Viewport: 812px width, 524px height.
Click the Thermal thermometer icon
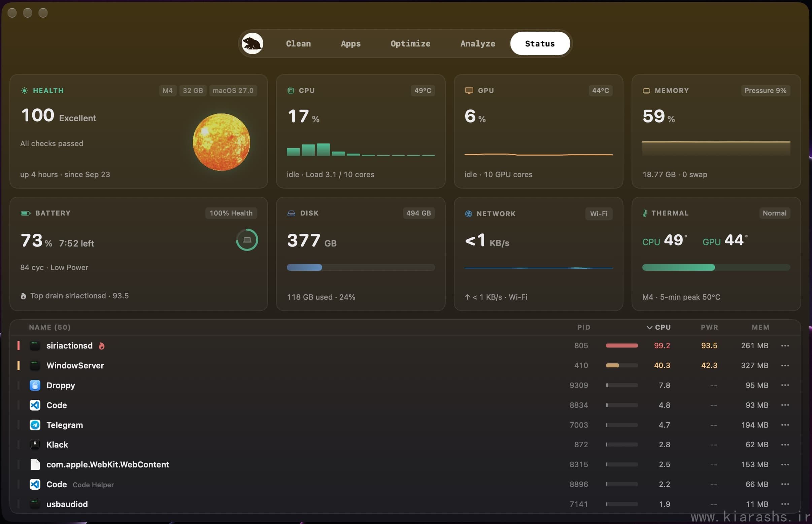645,213
